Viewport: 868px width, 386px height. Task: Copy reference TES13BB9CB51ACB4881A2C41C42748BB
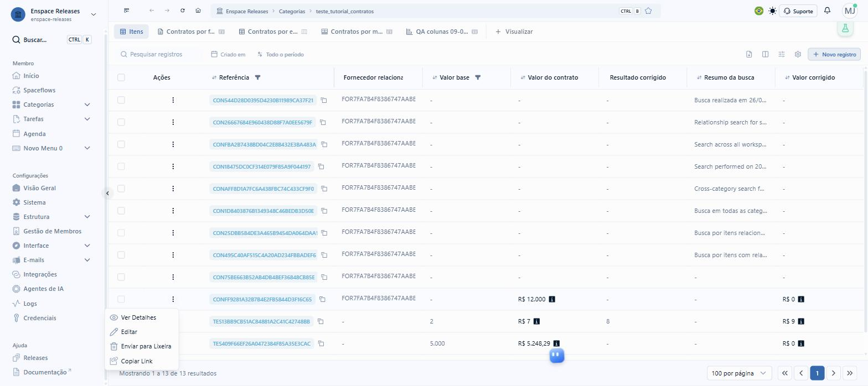click(321, 321)
